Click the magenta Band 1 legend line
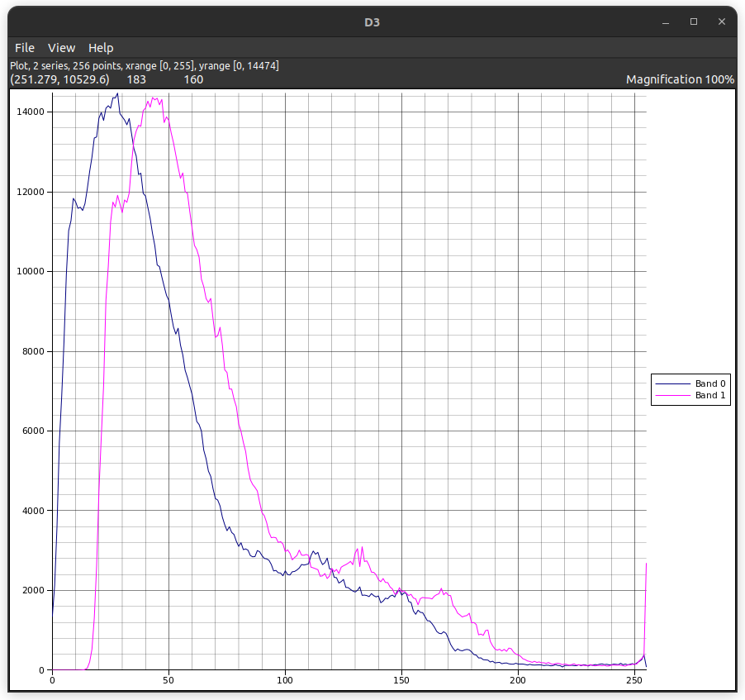 pyautogui.click(x=673, y=395)
